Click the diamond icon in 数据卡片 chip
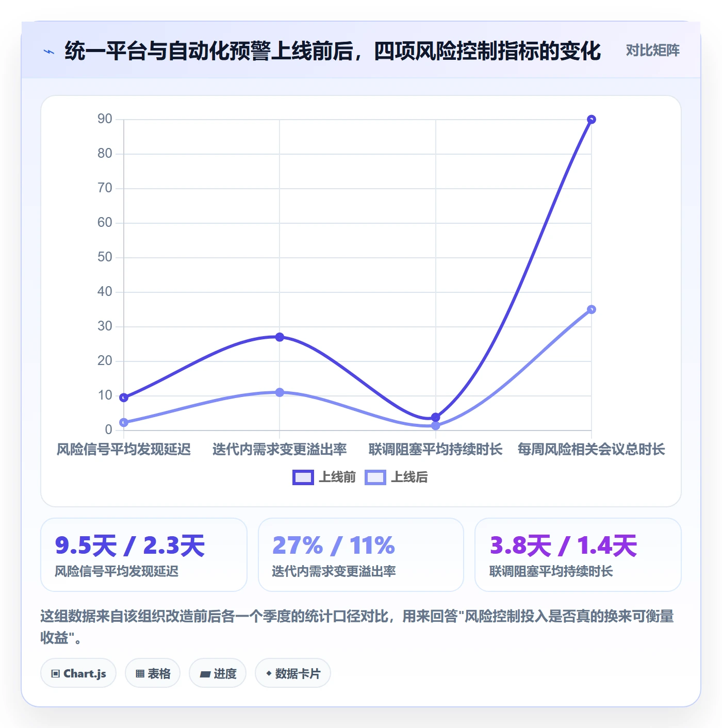 269,673
